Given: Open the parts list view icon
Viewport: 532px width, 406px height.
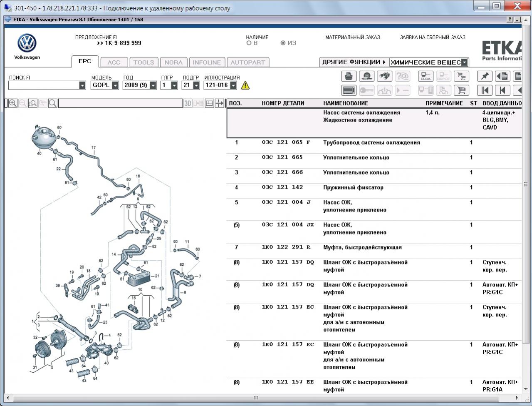Looking at the screenshot, I should (x=349, y=90).
